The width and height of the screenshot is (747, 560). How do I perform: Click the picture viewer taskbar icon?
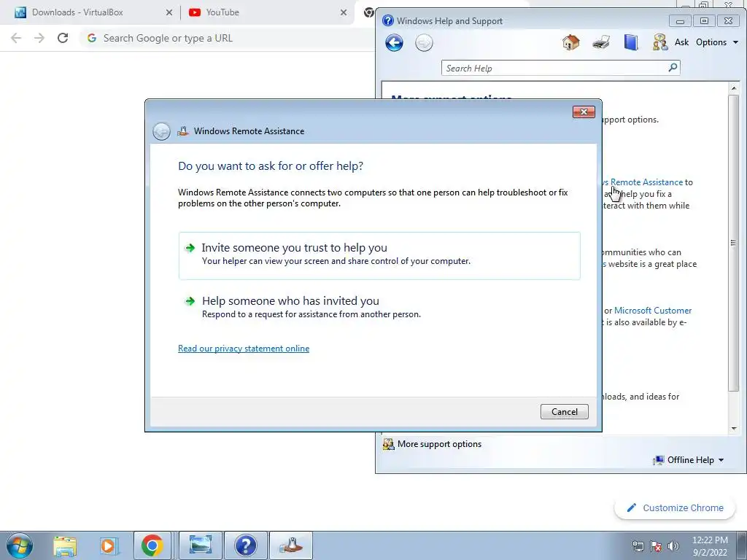[x=201, y=545]
